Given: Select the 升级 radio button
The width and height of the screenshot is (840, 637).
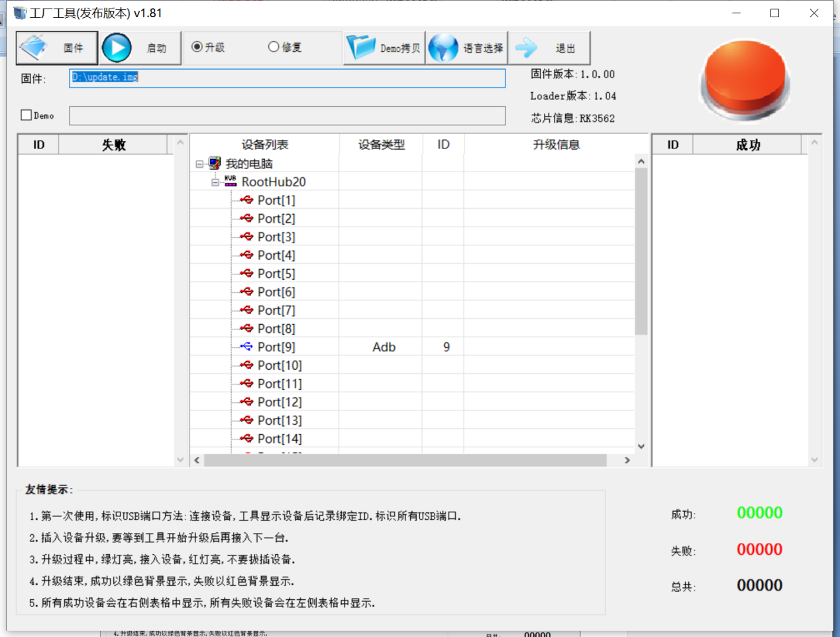Looking at the screenshot, I should pos(197,47).
